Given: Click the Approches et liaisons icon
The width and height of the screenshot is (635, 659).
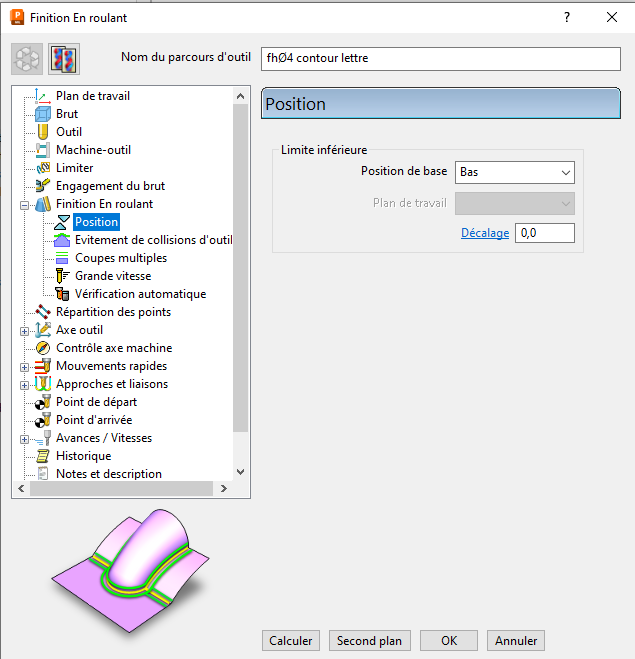Looking at the screenshot, I should click(43, 384).
